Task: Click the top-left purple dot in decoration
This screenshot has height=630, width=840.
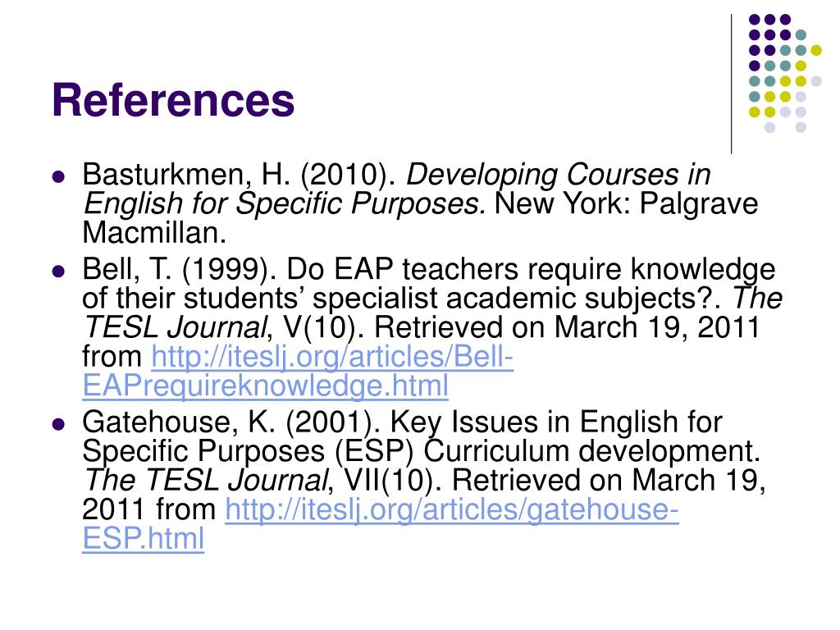Action: tap(755, 20)
